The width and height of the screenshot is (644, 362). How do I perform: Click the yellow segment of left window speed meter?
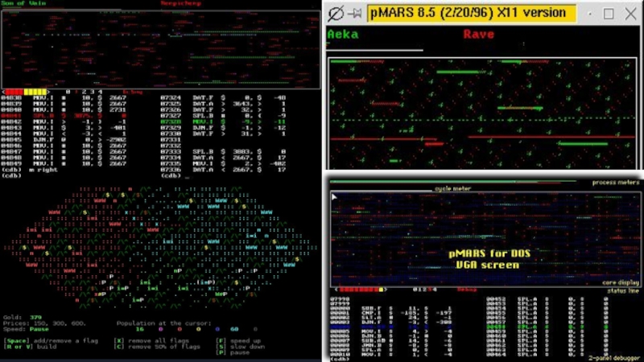[35, 92]
